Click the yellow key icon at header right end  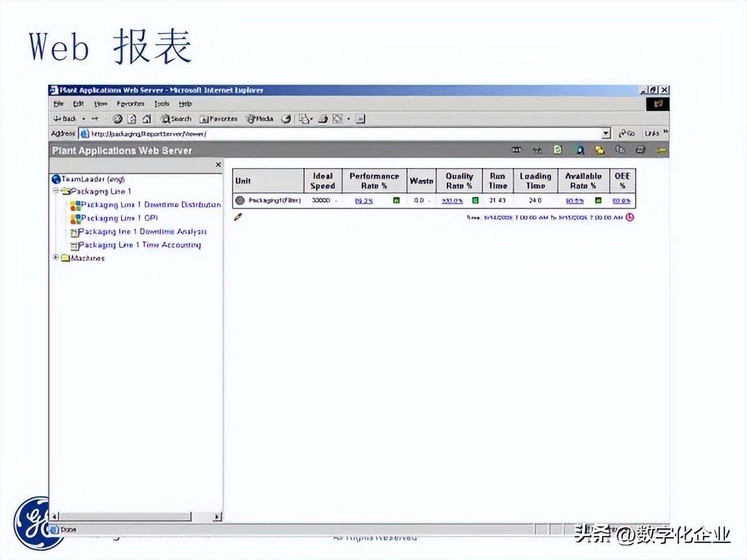pyautogui.click(x=661, y=150)
